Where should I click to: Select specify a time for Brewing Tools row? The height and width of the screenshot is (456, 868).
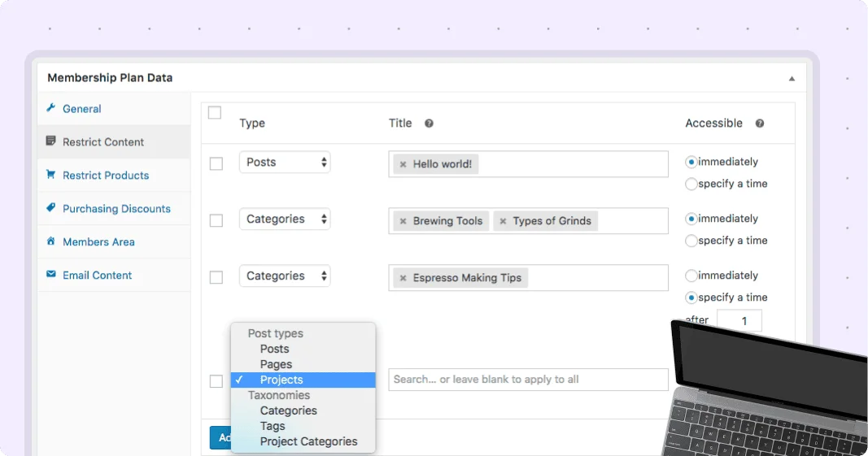[x=691, y=241]
